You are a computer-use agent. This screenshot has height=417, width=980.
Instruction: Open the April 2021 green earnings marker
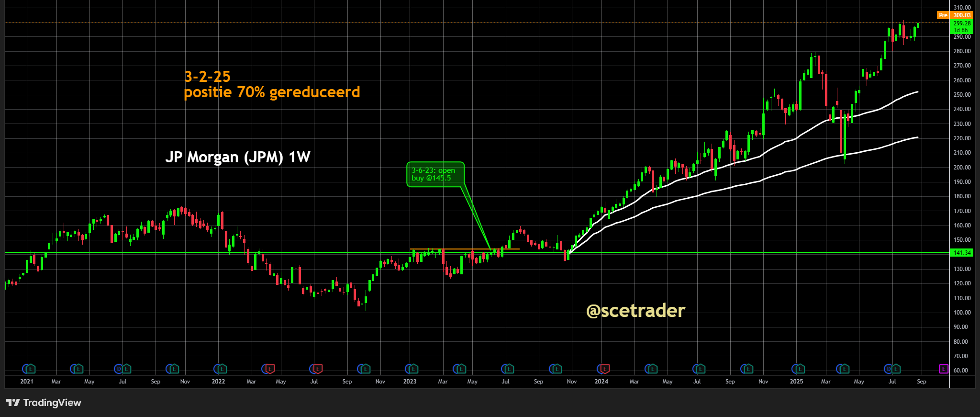[x=78, y=369]
